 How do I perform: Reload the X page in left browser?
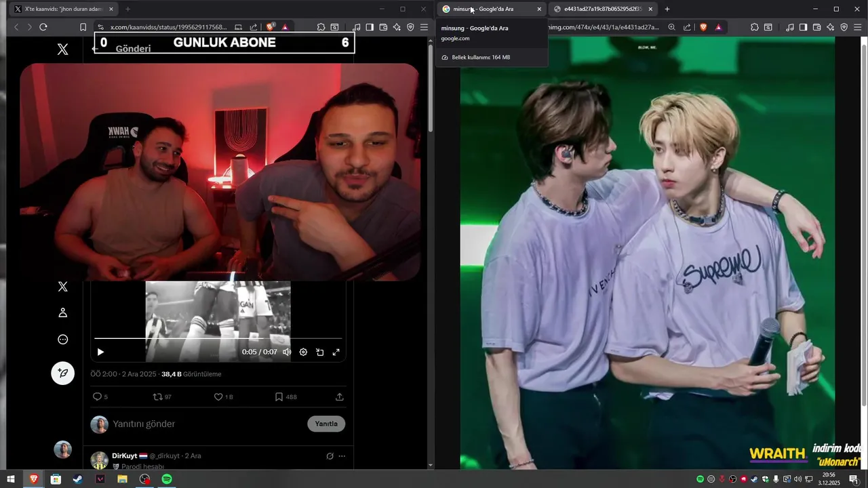(x=43, y=27)
